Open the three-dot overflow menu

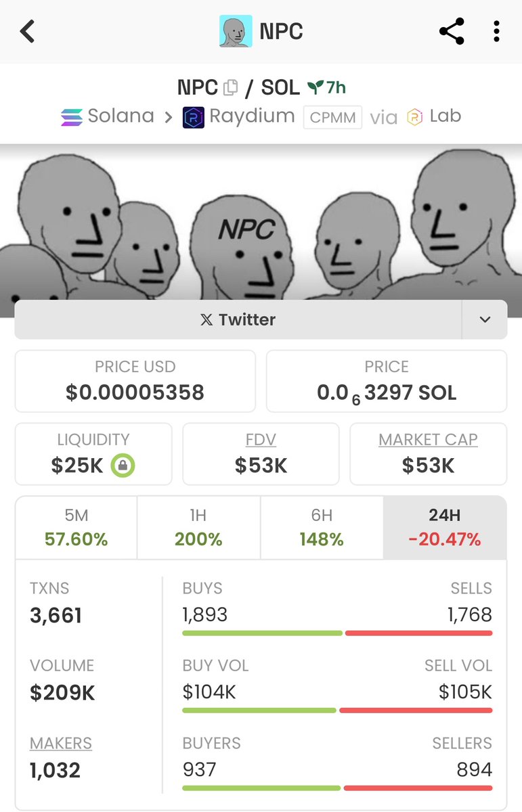[497, 31]
